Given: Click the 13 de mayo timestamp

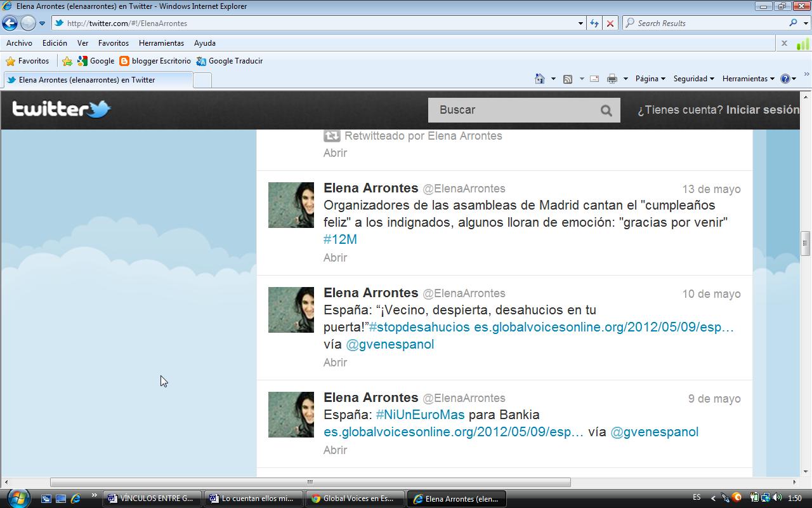Looking at the screenshot, I should [x=711, y=189].
